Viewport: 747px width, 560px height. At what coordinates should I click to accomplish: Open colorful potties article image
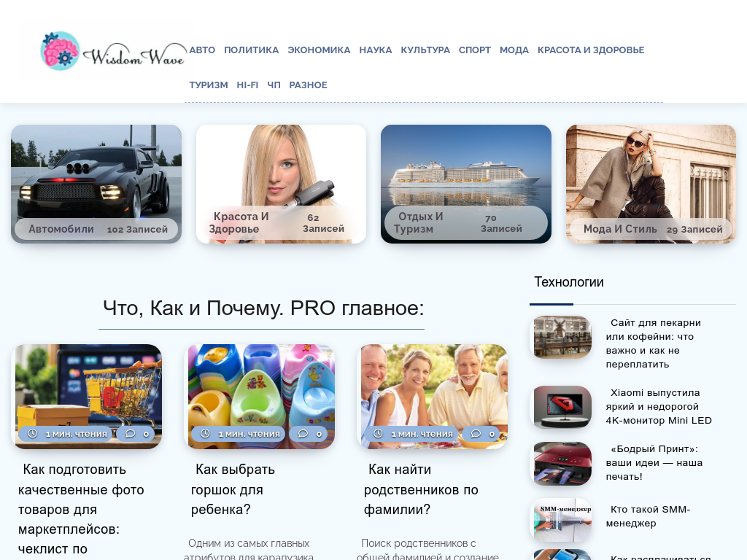[262, 396]
